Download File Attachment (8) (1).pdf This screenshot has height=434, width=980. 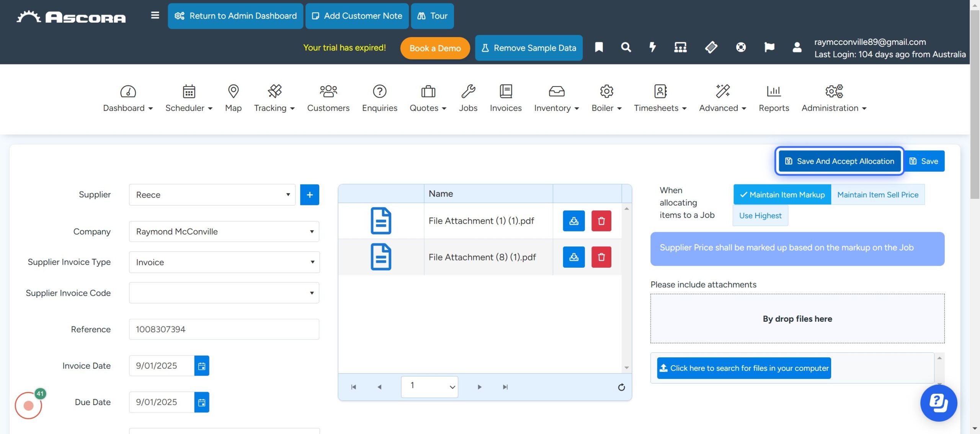pyautogui.click(x=574, y=257)
